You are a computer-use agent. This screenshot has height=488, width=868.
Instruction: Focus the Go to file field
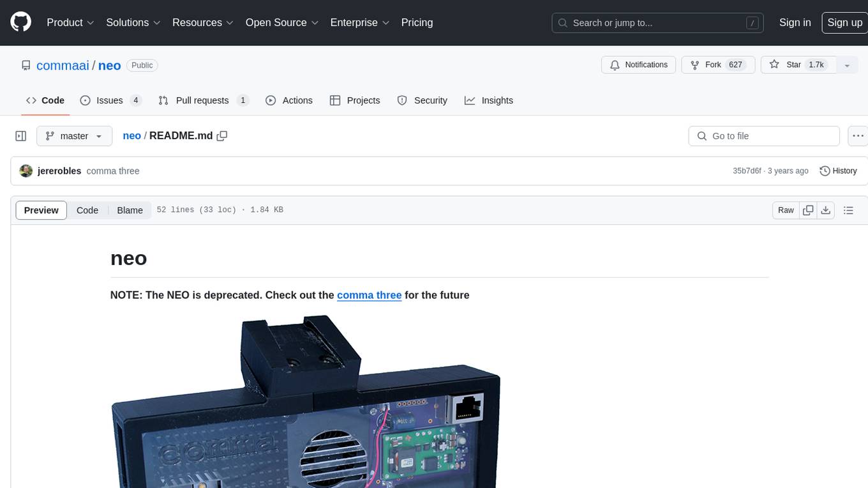pos(764,136)
